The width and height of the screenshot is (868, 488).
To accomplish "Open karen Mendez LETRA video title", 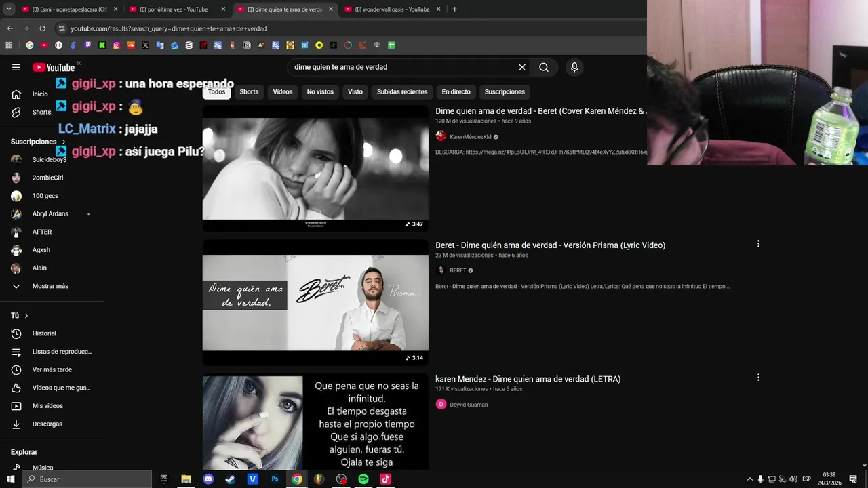I will [528, 379].
